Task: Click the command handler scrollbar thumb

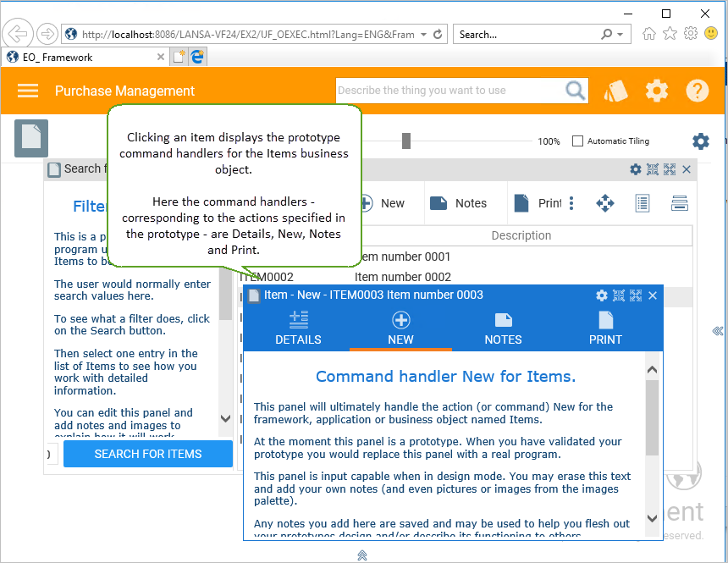Action: (652, 417)
